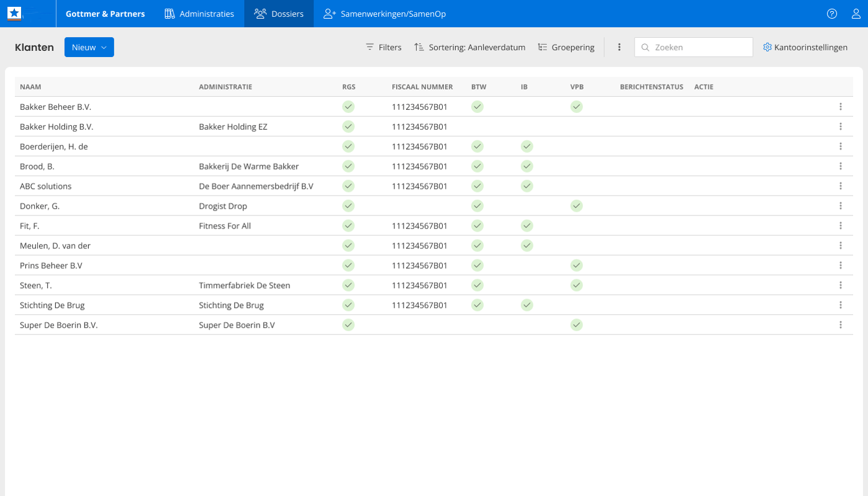This screenshot has height=496, width=868.
Task: Select the client Stichting De Brug
Action: (x=51, y=305)
